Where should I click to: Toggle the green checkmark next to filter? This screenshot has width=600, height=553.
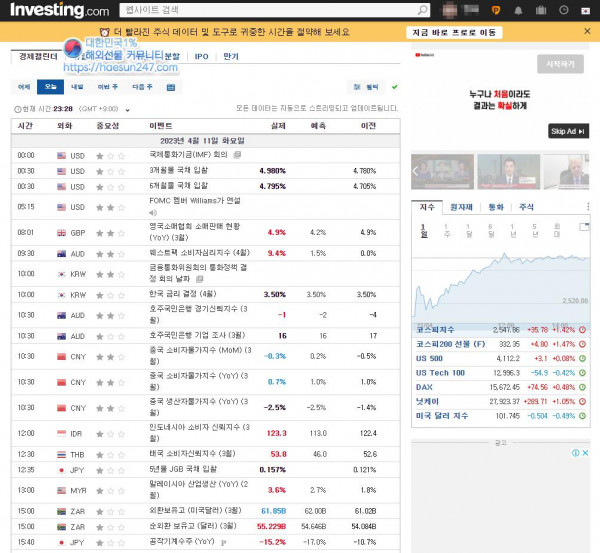click(395, 87)
